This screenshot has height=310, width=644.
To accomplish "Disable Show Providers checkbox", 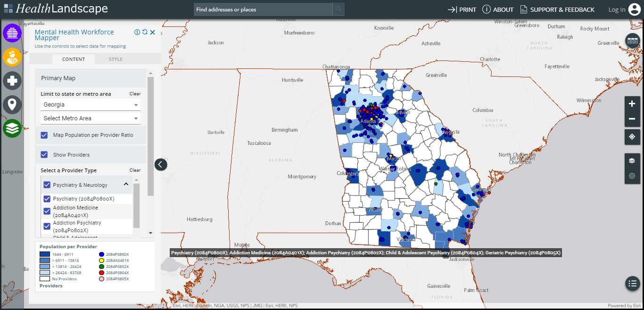I will coord(44,154).
